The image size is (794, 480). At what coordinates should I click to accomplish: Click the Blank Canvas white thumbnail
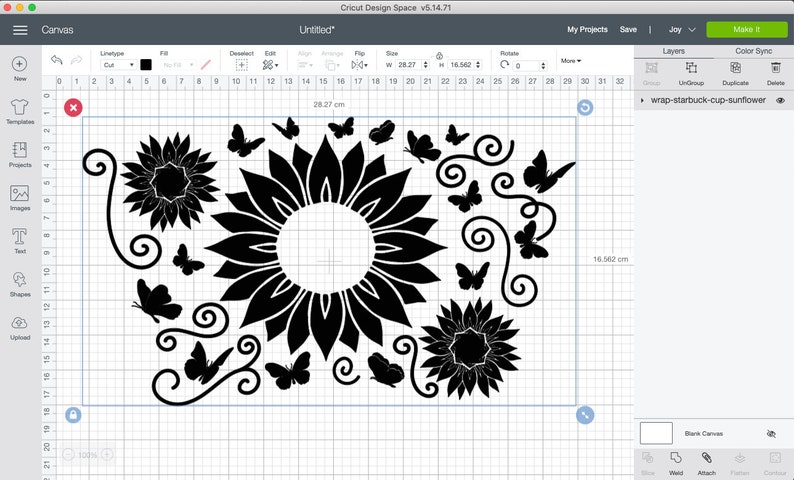click(x=656, y=433)
